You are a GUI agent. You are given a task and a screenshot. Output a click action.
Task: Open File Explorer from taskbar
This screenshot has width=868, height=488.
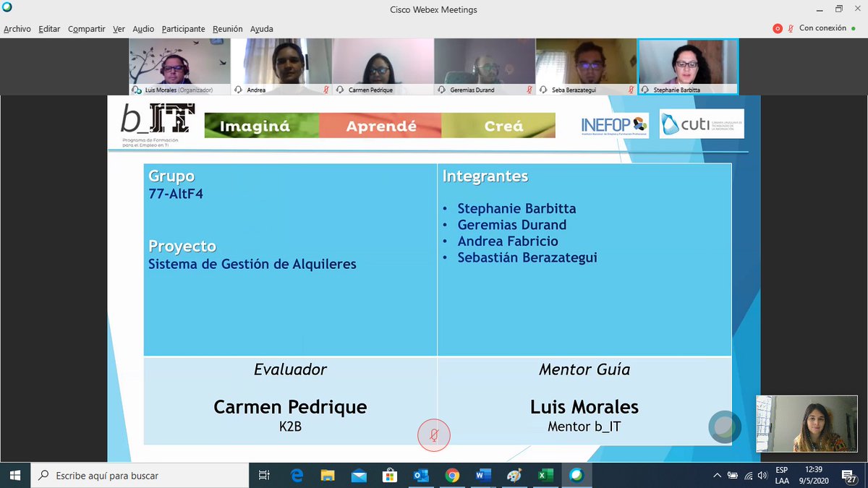click(328, 475)
